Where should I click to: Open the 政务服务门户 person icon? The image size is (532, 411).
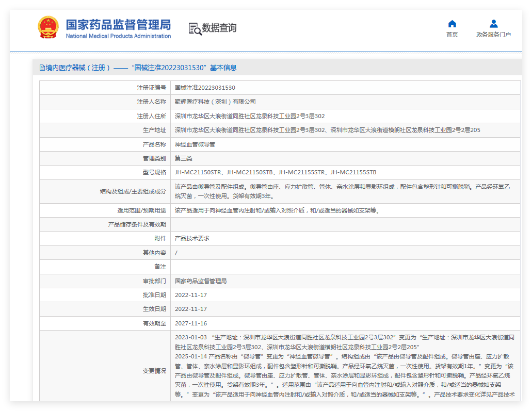click(494, 24)
